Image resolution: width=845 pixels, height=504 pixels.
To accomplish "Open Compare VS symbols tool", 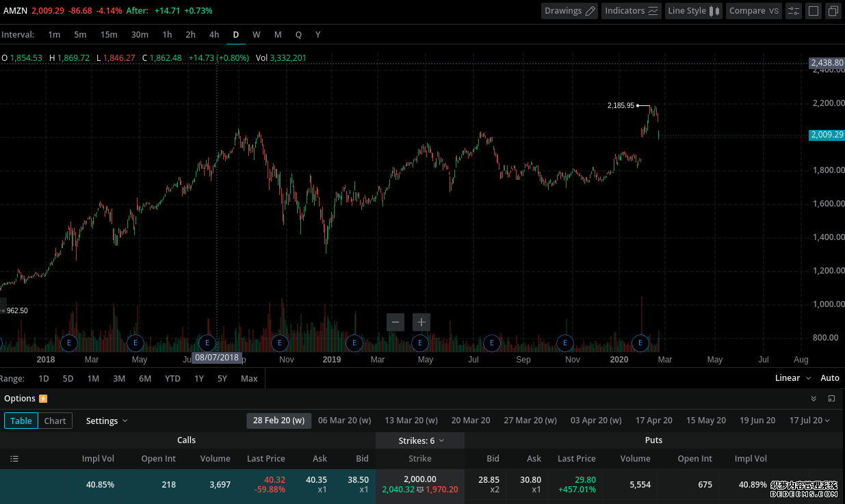I will 753,11.
